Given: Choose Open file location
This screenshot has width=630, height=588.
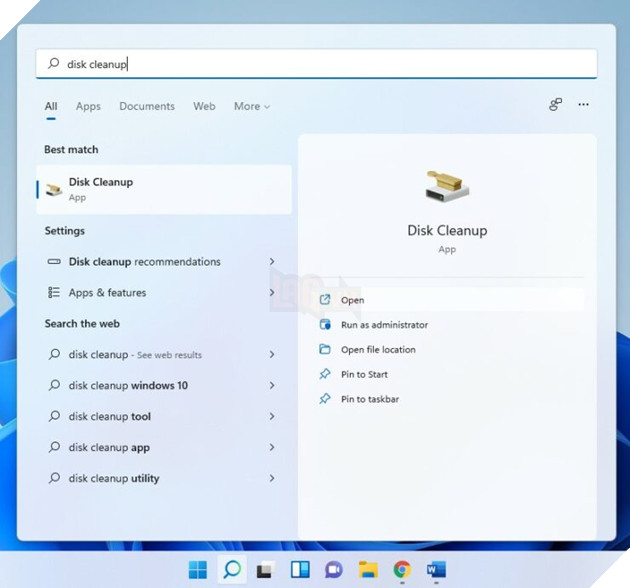Looking at the screenshot, I should click(449, 349).
